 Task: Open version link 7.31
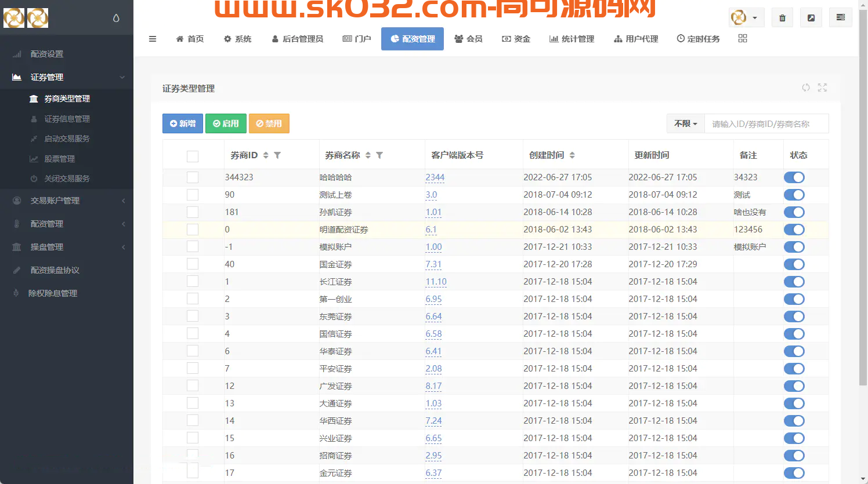click(x=433, y=264)
